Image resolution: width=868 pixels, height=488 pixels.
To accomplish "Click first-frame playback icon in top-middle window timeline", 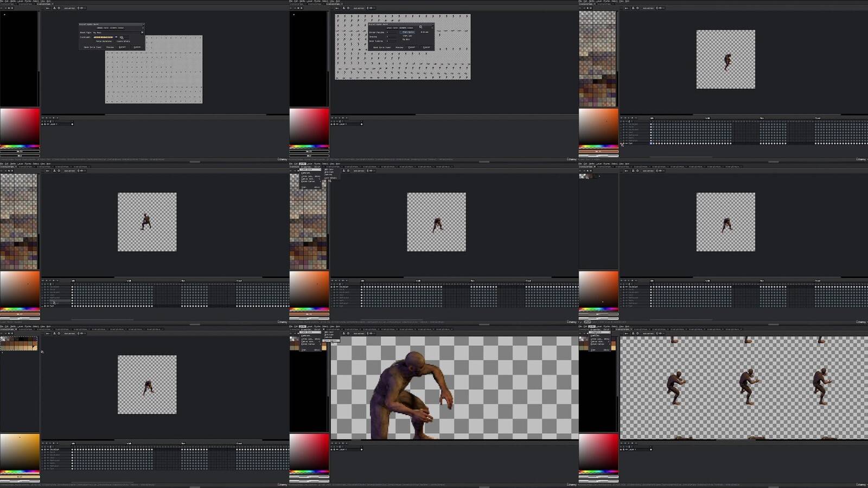I will pos(333,118).
